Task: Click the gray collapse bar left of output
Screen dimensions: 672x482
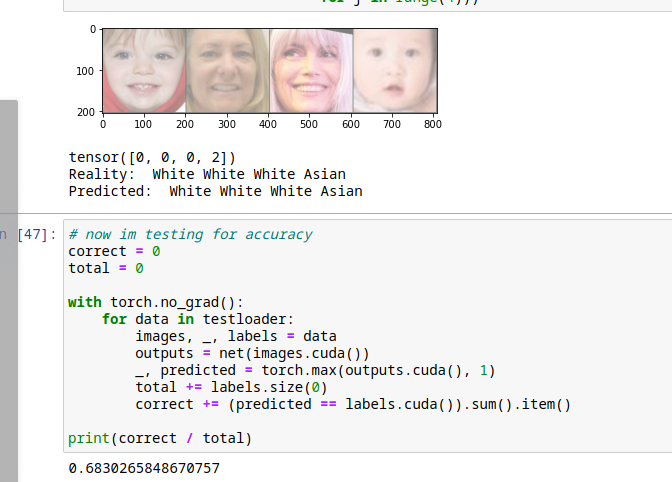Action: coord(8,155)
